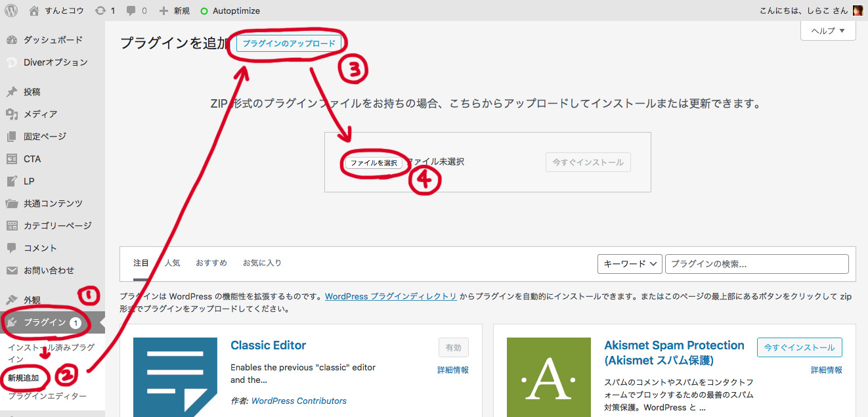Click the updates refresh icon
The height and width of the screenshot is (417, 868).
[x=100, y=11]
